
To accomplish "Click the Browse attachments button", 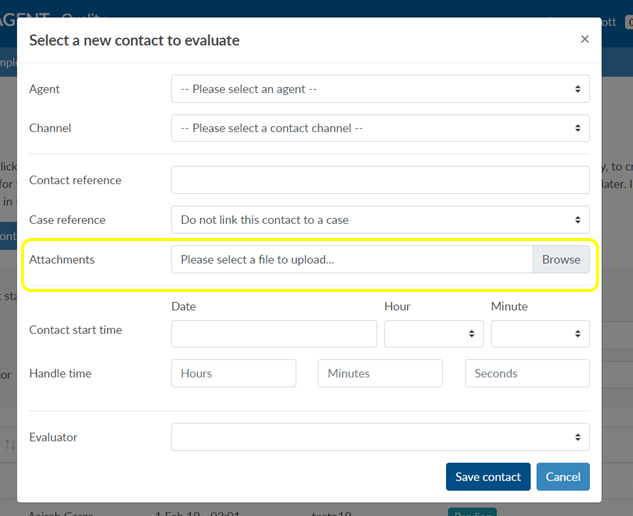I will [561, 259].
